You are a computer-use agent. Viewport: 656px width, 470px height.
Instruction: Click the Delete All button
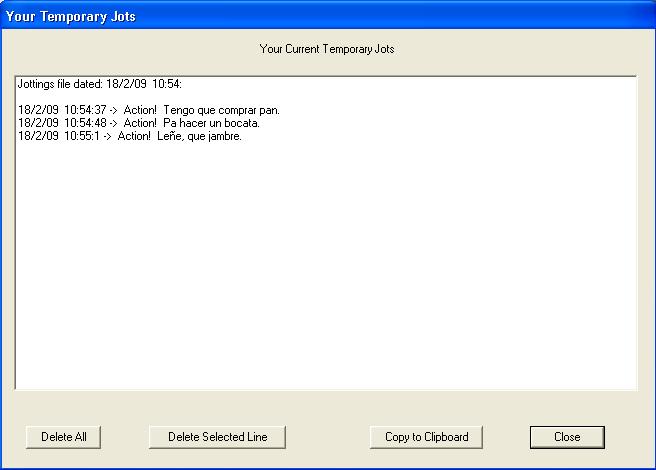click(63, 437)
